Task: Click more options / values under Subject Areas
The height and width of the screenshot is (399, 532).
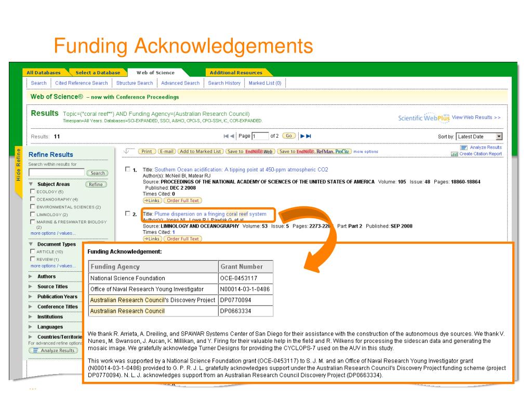Action: (54, 233)
